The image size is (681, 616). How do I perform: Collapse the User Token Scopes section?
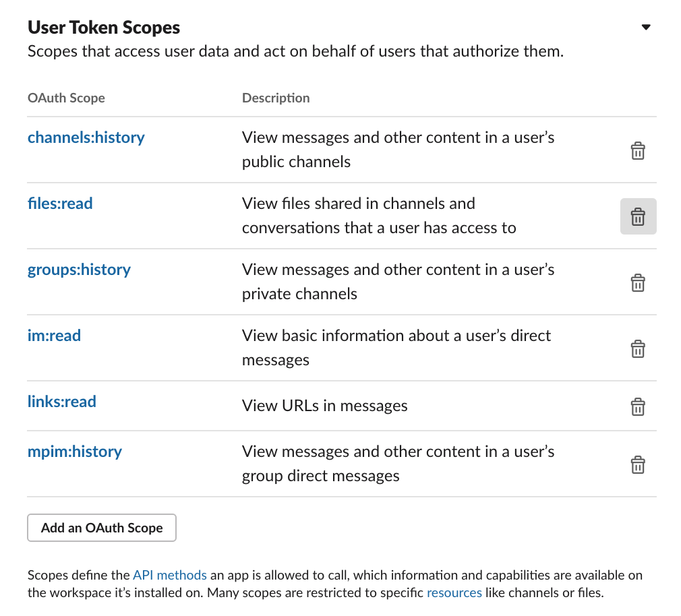coord(645,27)
